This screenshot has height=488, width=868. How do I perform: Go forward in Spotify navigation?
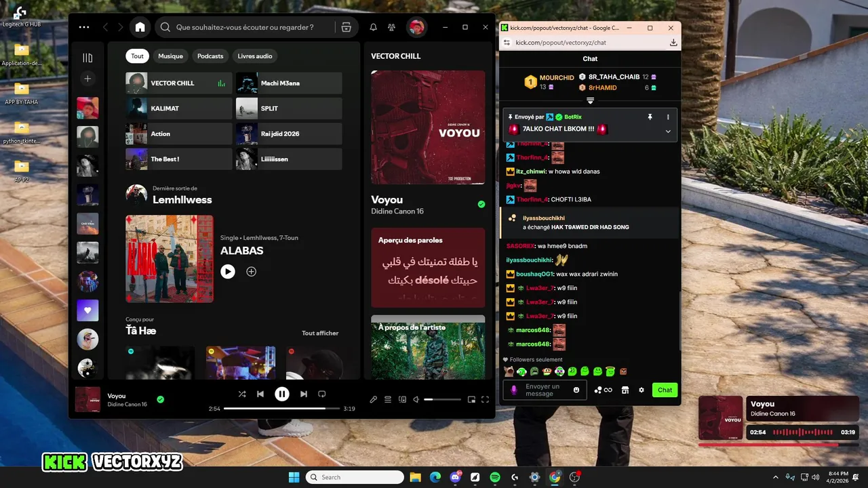(x=121, y=27)
